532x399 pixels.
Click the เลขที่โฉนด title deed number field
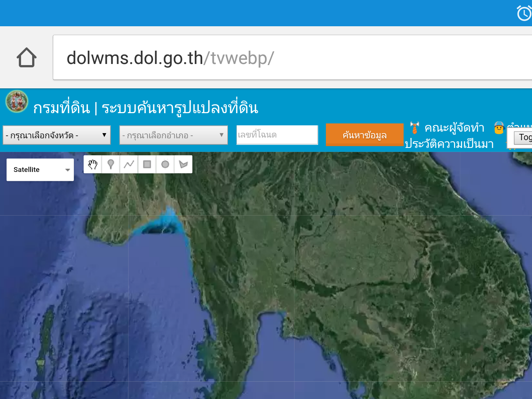tap(277, 135)
